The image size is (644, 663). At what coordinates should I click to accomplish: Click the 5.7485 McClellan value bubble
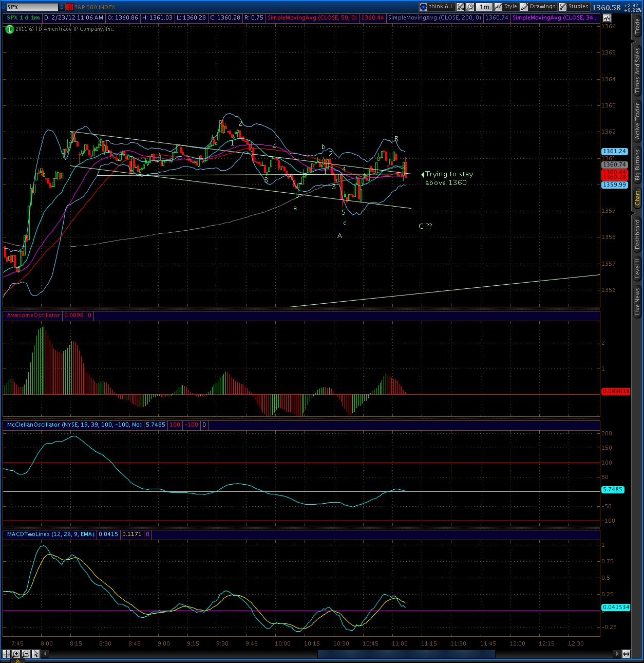coord(613,490)
